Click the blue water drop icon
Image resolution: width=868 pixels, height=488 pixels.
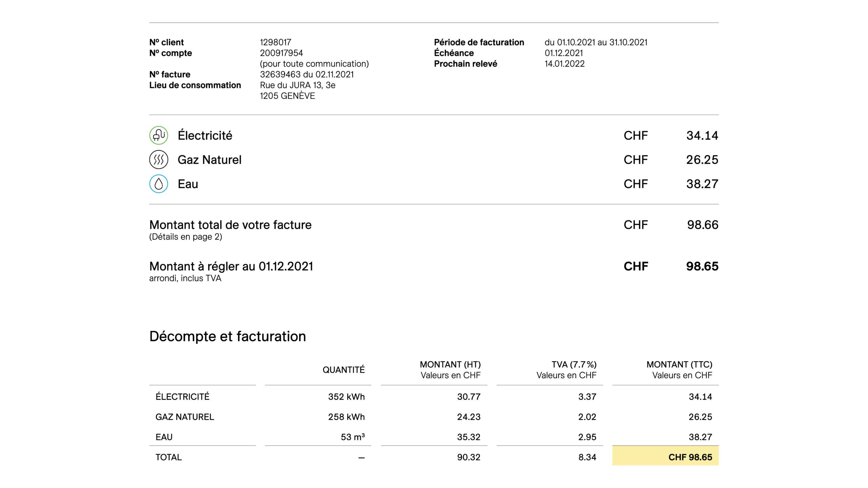pyautogui.click(x=159, y=184)
